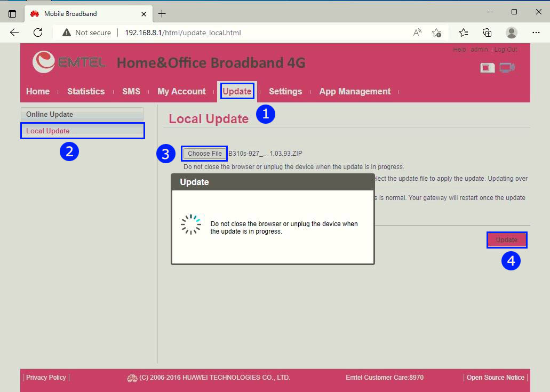Screen dimensions: 550x392
Task: Maximize the browser window
Action: pos(514,12)
